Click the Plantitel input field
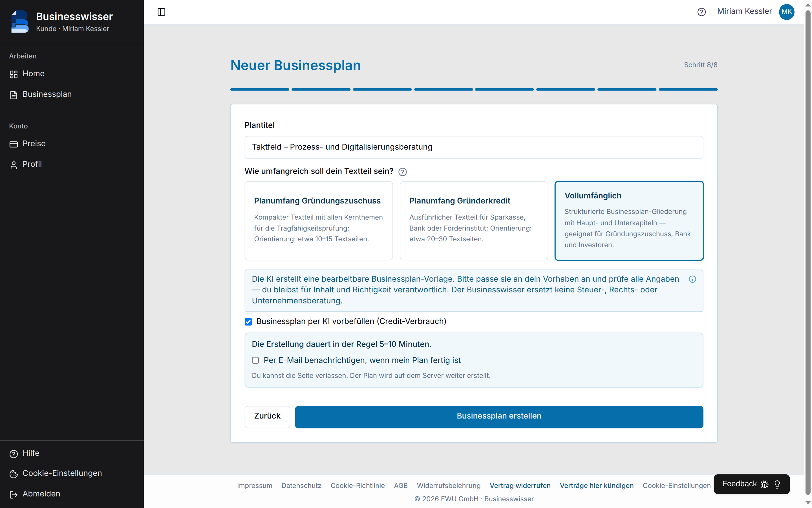 click(x=473, y=147)
